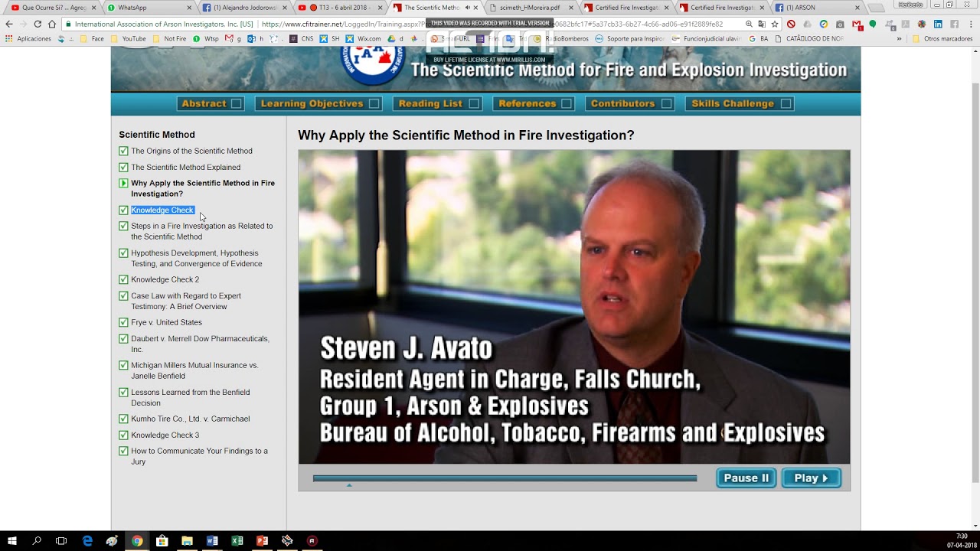
Task: Open Michigan Millers Mutual Insurance vs. Janelle Benfield
Action: pos(194,370)
